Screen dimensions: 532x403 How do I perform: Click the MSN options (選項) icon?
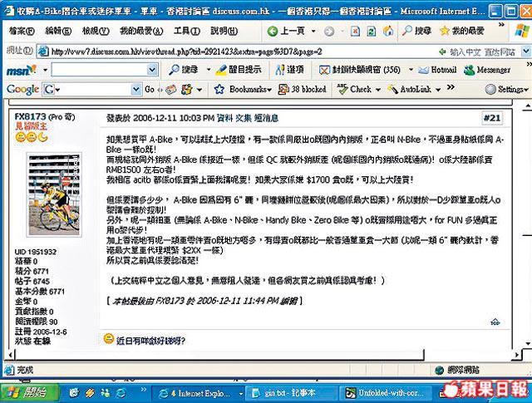tap(280, 70)
